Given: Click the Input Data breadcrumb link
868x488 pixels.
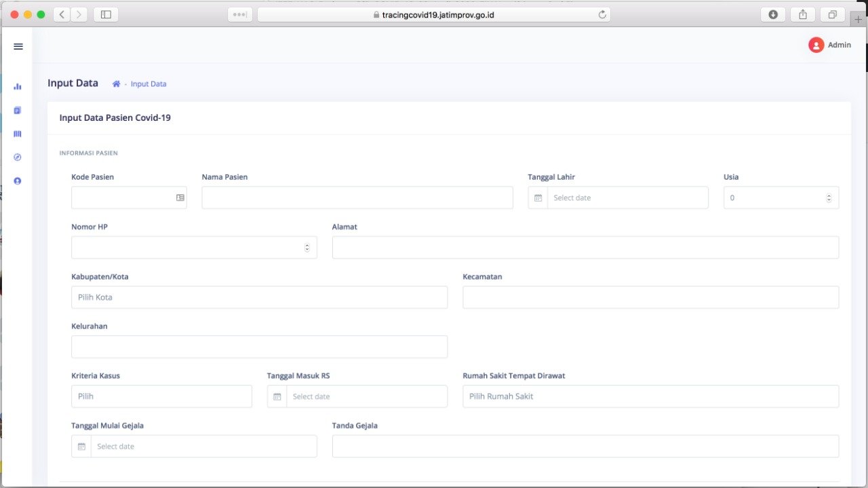Looking at the screenshot, I should click(149, 84).
